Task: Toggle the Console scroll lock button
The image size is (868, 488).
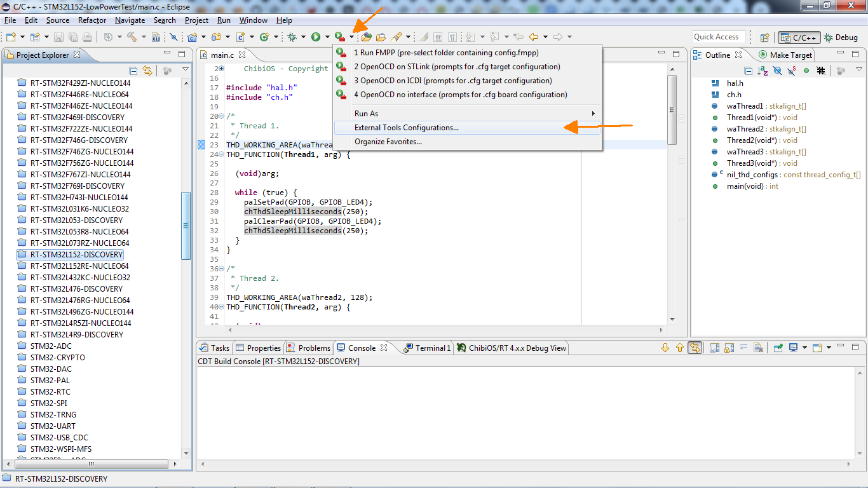Action: point(728,348)
